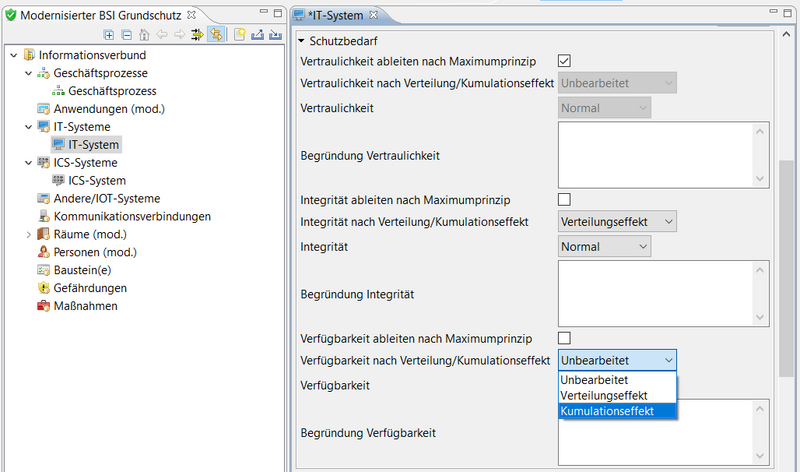Click the green shield icon of Grundschutz view
The image size is (800, 472).
tap(11, 15)
